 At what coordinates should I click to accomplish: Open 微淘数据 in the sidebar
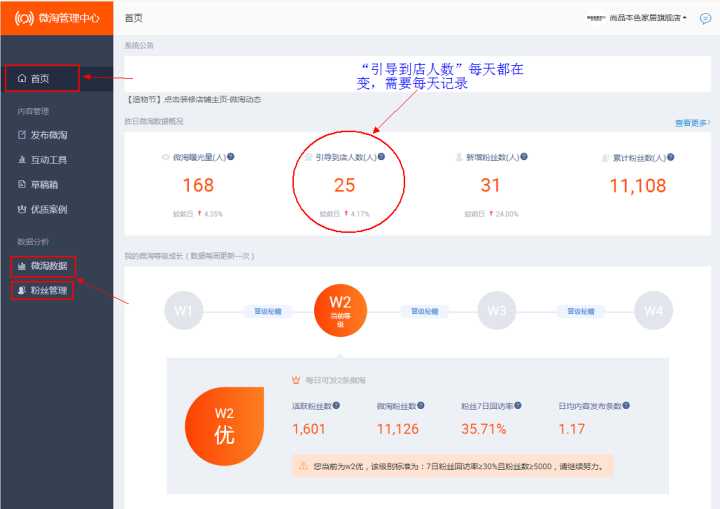pyautogui.click(x=48, y=266)
